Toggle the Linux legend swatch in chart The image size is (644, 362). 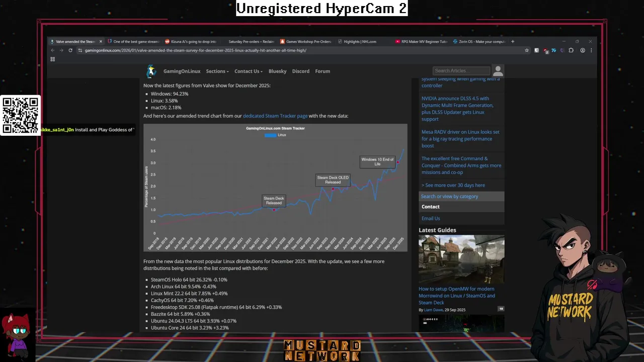pyautogui.click(x=271, y=135)
